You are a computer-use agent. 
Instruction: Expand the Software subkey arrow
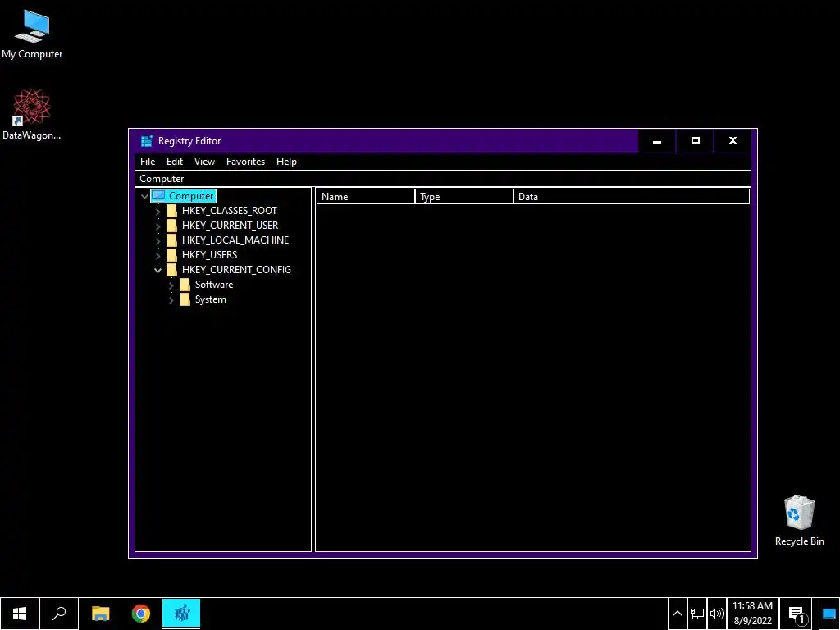pos(171,285)
